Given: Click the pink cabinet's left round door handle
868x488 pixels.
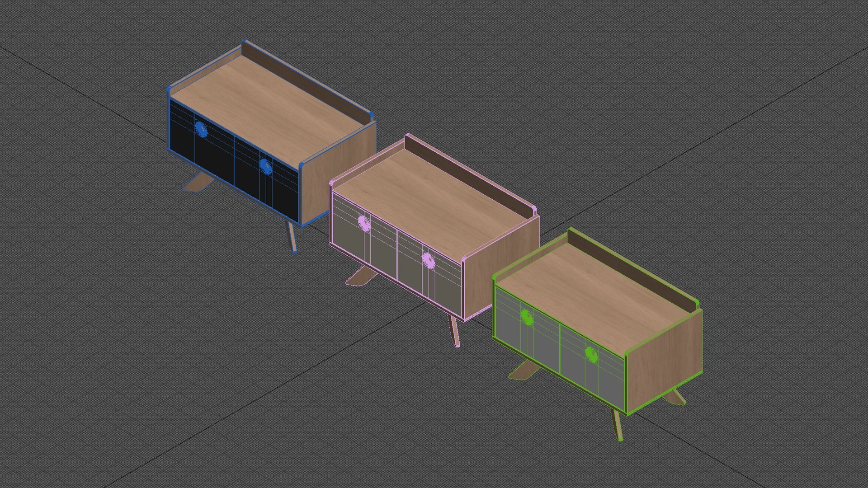Looking at the screenshot, I should click(364, 223).
